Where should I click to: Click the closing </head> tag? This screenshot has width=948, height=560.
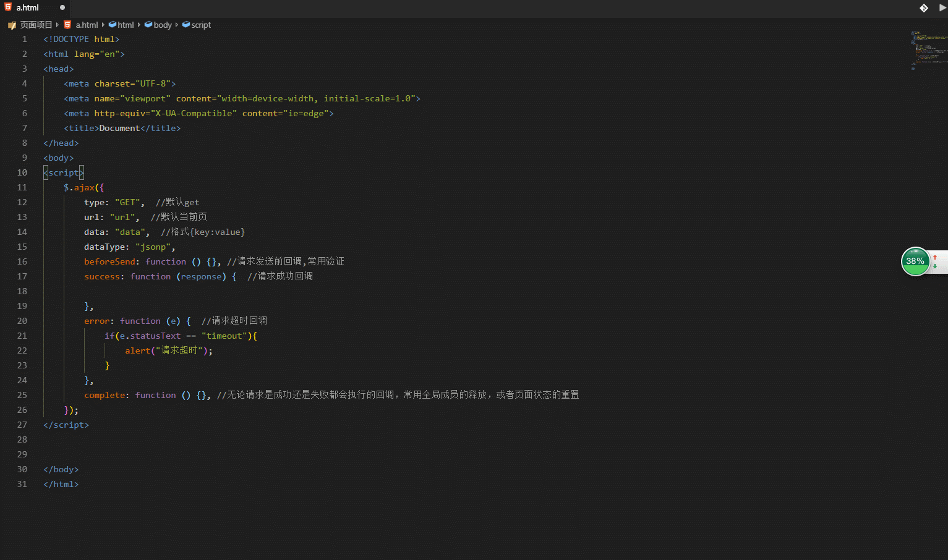(61, 143)
